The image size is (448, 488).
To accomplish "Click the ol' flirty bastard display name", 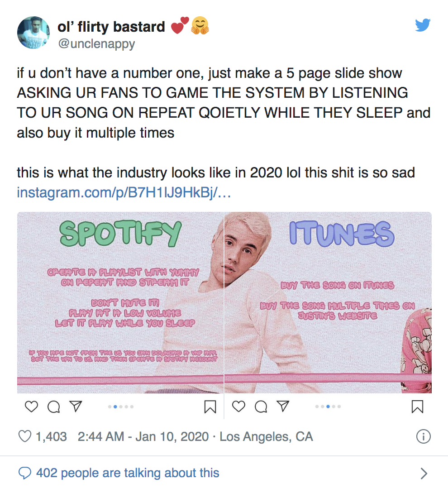I will 111,27.
